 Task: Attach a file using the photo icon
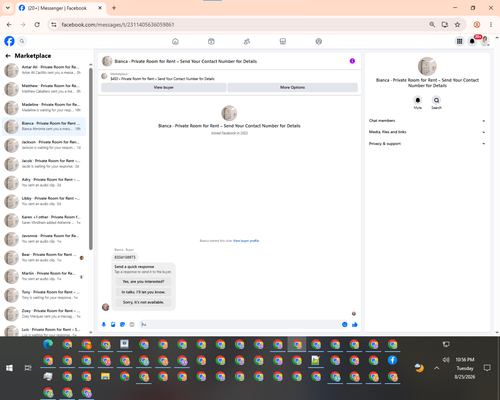pyautogui.click(x=113, y=324)
